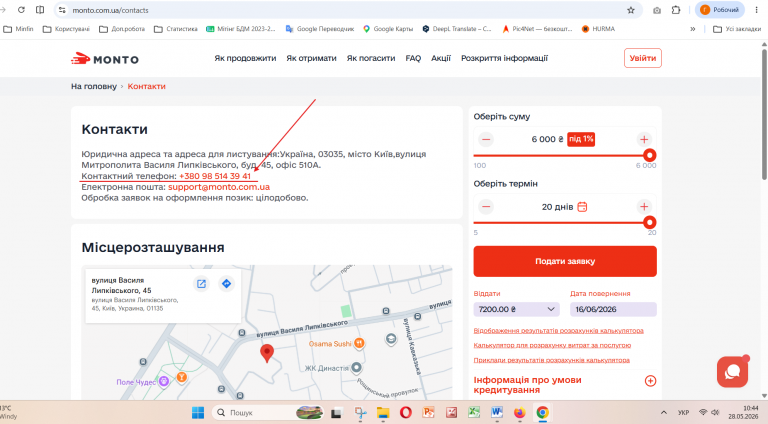Click the Дата повернення date field

[x=613, y=309]
